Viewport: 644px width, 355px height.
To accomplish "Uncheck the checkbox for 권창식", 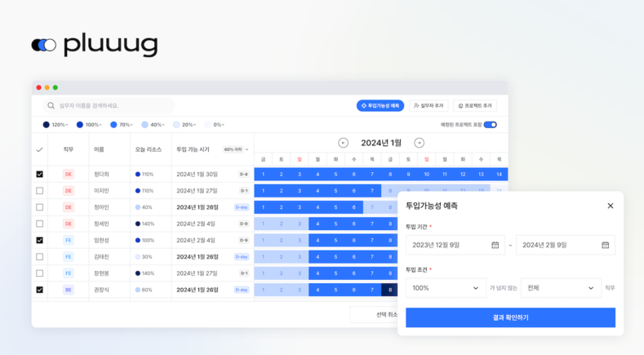I will [x=39, y=290].
